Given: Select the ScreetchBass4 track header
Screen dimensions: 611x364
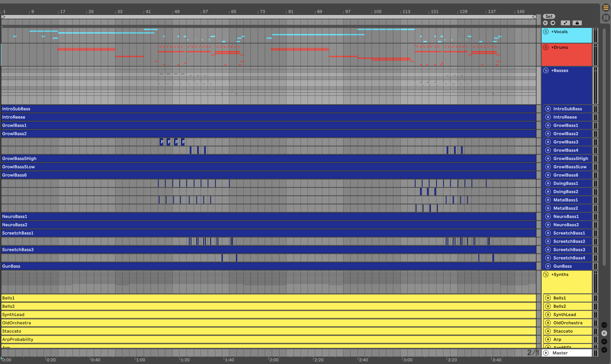Looking at the screenshot, I should 569,258.
